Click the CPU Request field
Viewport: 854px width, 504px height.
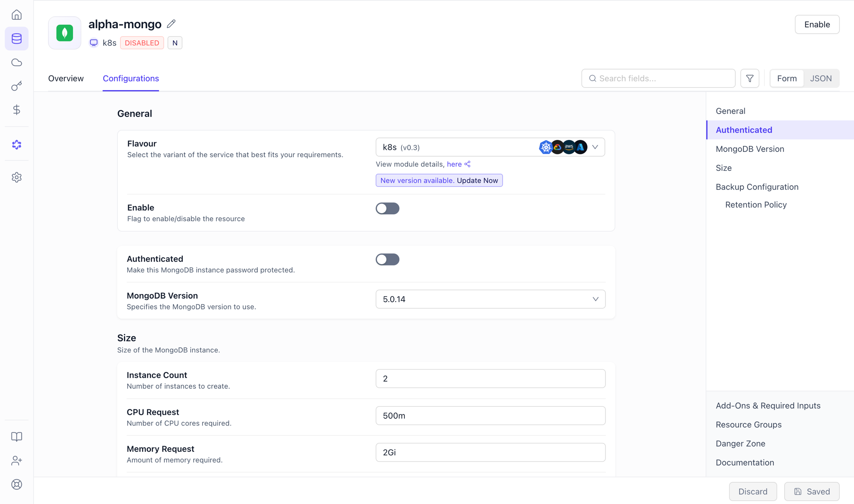[x=490, y=416]
